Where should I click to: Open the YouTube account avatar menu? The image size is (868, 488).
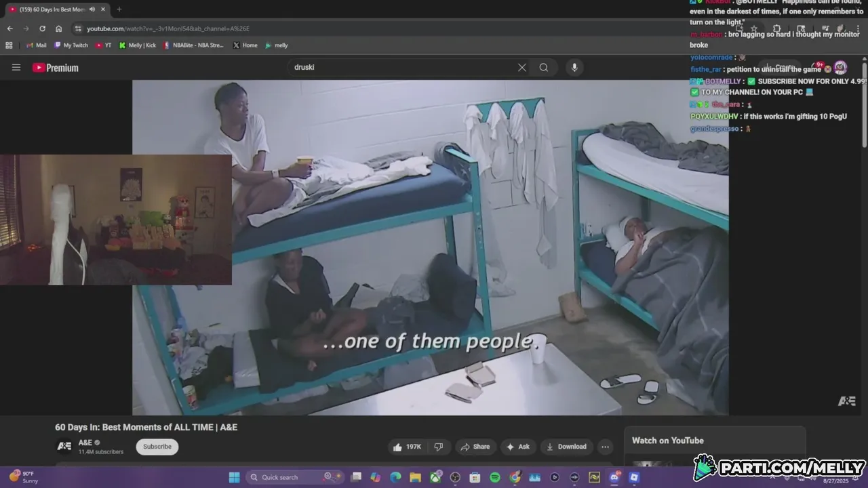[x=840, y=67]
